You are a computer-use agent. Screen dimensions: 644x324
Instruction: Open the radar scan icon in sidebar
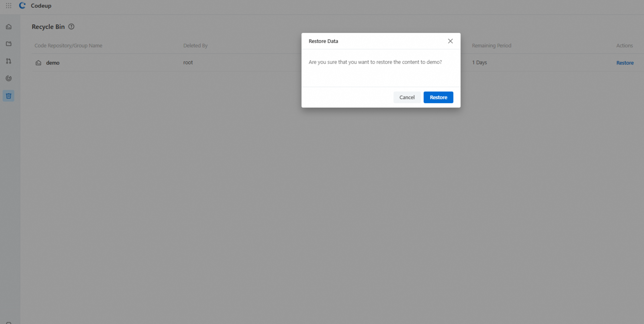pyautogui.click(x=9, y=78)
